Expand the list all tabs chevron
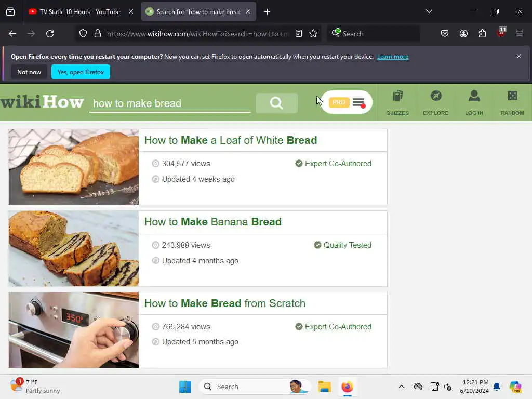532x399 pixels. pos(429,11)
